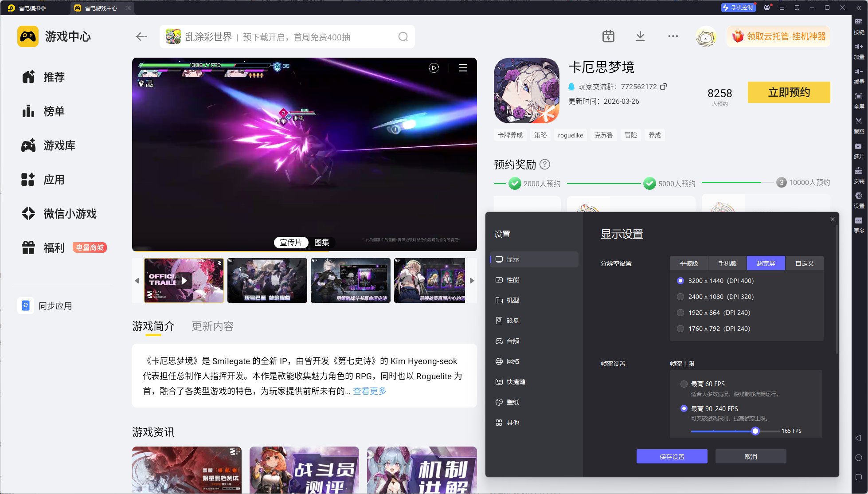Screen dimensions: 868x494
Task: Copy the player group number icon
Action: tap(663, 86)
